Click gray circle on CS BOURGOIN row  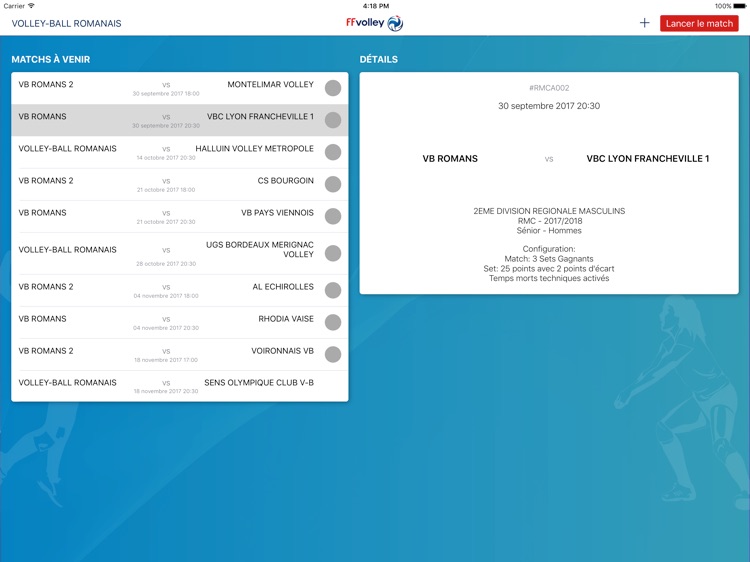point(333,184)
